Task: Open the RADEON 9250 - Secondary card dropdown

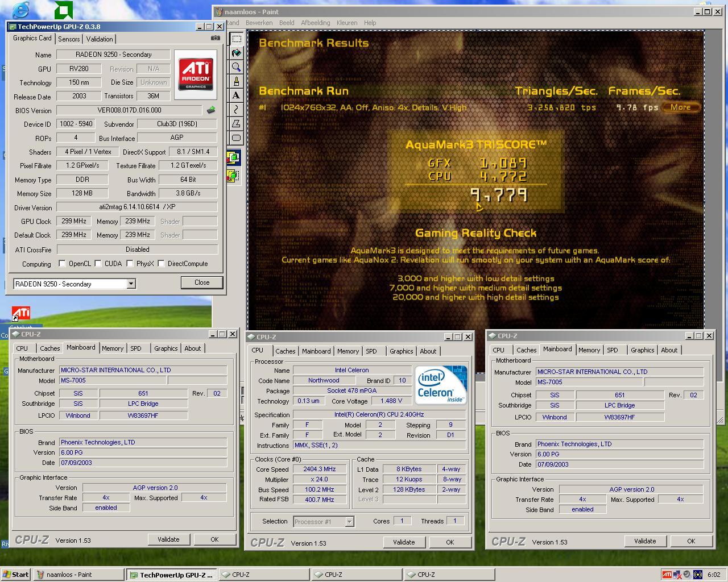Action: (131, 284)
